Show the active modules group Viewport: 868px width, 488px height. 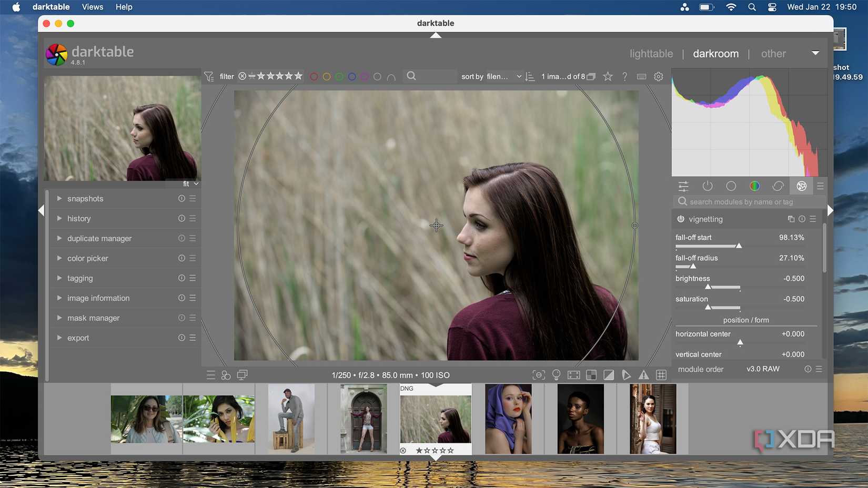tap(708, 186)
